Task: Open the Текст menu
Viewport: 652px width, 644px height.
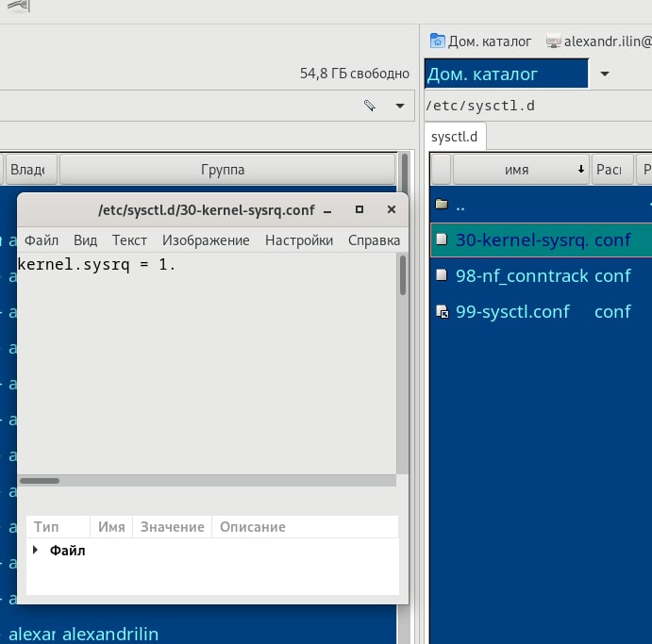Action: [129, 240]
